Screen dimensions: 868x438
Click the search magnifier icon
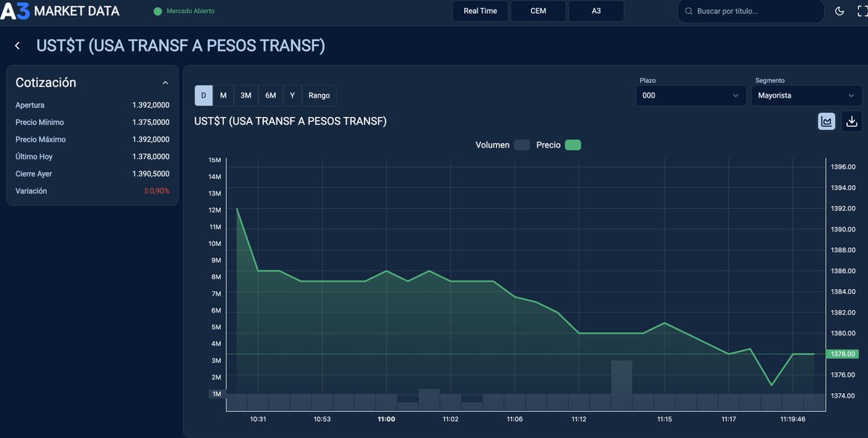point(689,11)
